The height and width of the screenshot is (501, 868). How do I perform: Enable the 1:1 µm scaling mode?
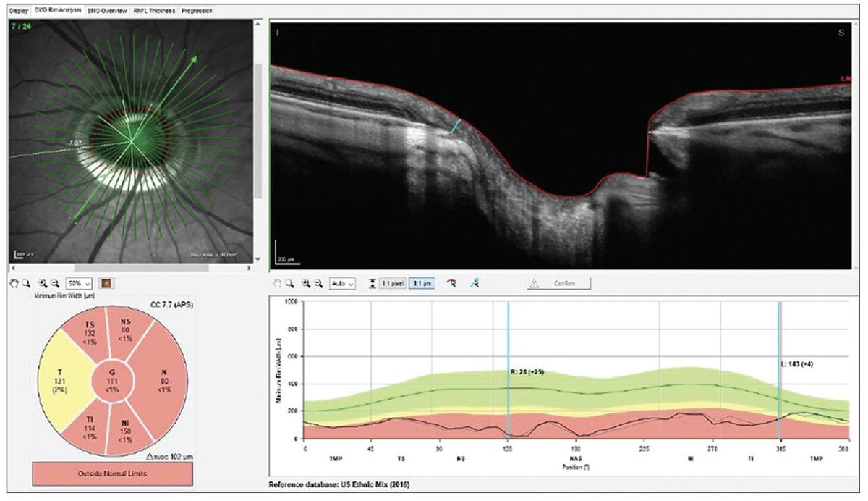pyautogui.click(x=422, y=282)
